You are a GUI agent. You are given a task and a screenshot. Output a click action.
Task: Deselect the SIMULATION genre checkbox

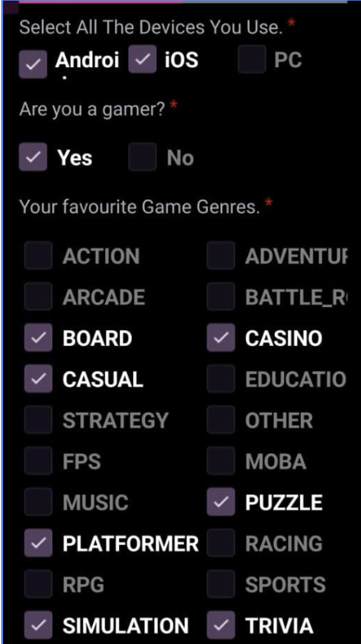pos(38,625)
